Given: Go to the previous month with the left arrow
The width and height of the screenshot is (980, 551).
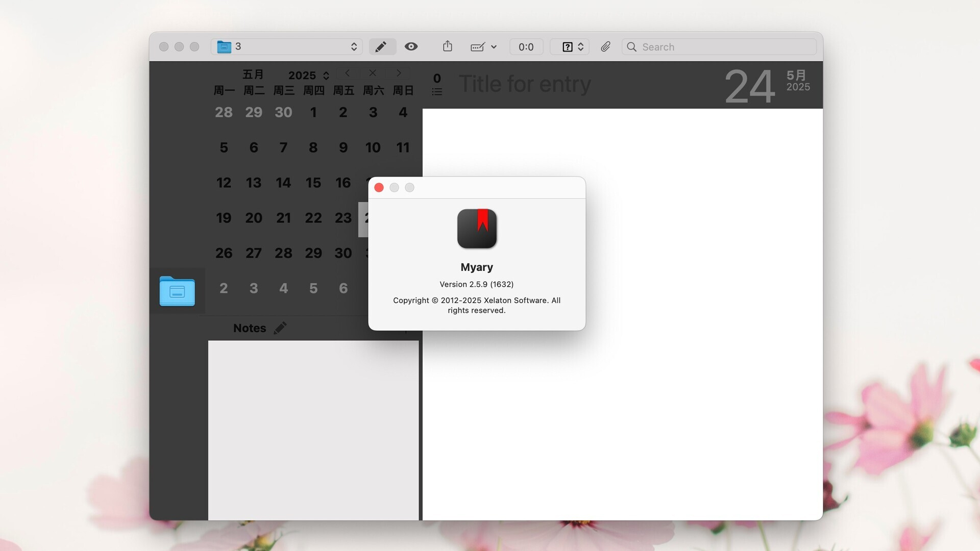Looking at the screenshot, I should (x=348, y=73).
